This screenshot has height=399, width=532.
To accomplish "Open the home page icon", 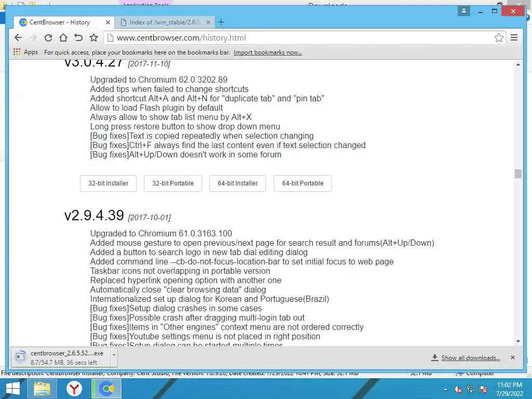I will [x=63, y=37].
